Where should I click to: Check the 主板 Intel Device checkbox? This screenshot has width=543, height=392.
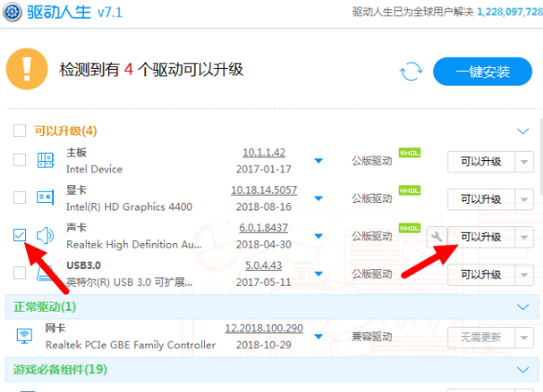coord(20,160)
